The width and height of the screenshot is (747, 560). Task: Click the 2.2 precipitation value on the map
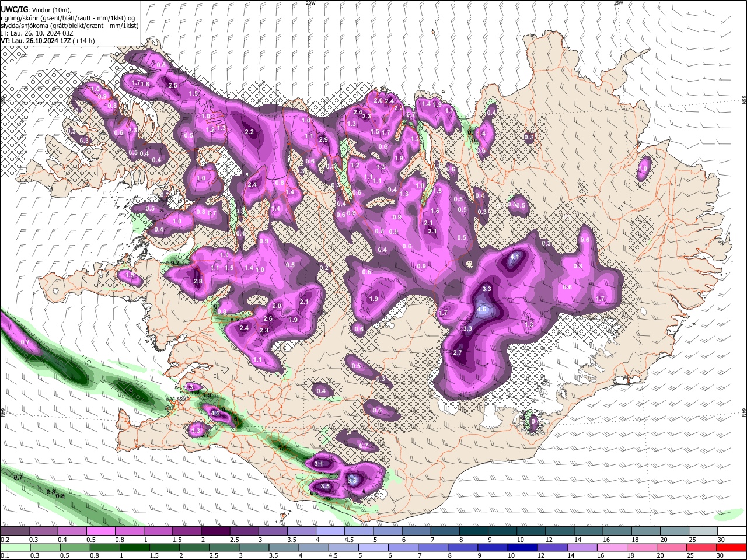point(249,132)
